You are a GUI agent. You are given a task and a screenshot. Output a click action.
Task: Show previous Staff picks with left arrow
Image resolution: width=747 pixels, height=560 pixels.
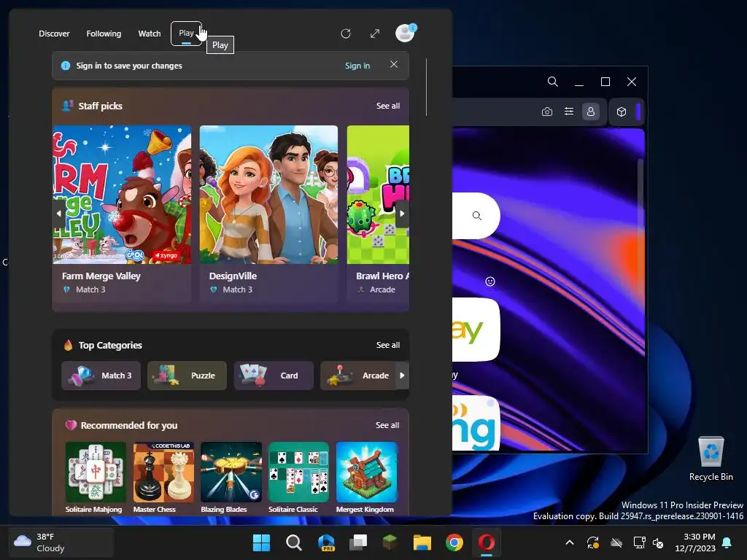[59, 214]
